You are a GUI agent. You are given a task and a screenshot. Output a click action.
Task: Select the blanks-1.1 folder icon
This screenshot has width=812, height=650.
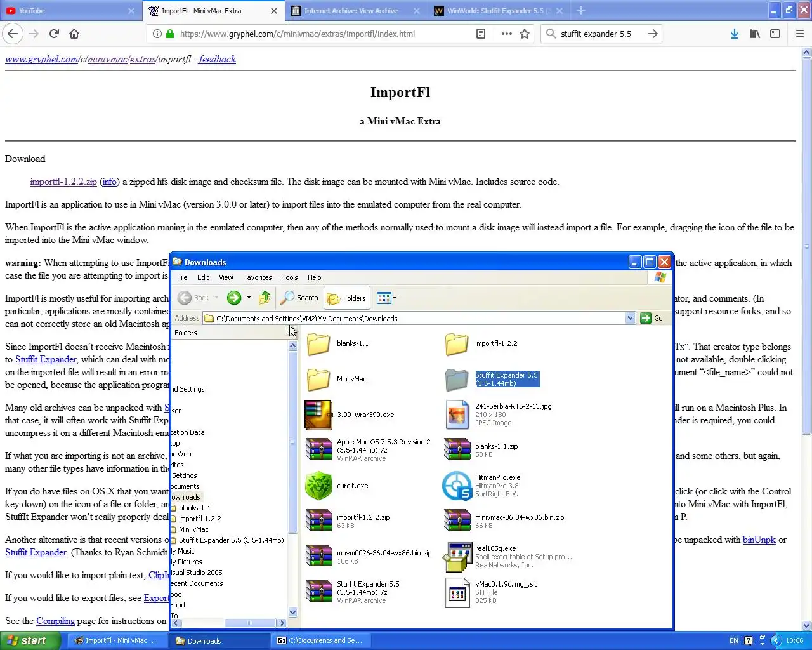tap(318, 344)
